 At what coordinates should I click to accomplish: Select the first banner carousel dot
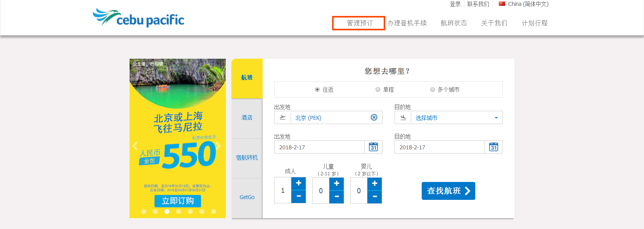point(144,212)
